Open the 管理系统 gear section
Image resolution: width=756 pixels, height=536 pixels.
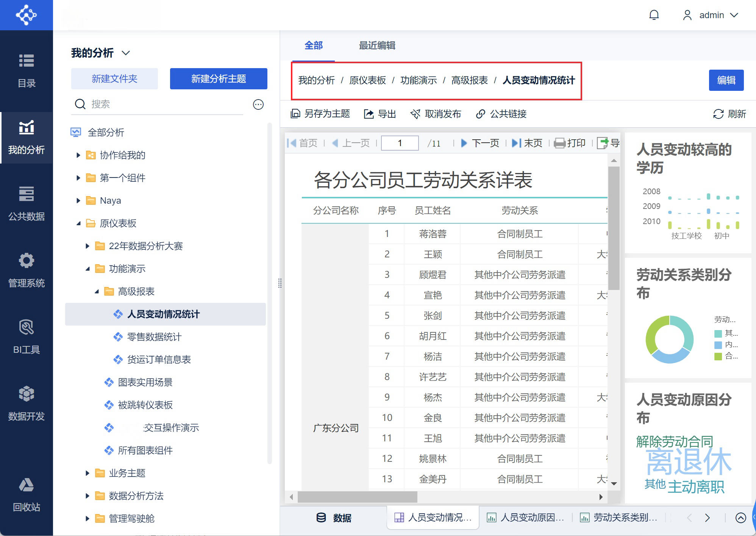click(27, 270)
